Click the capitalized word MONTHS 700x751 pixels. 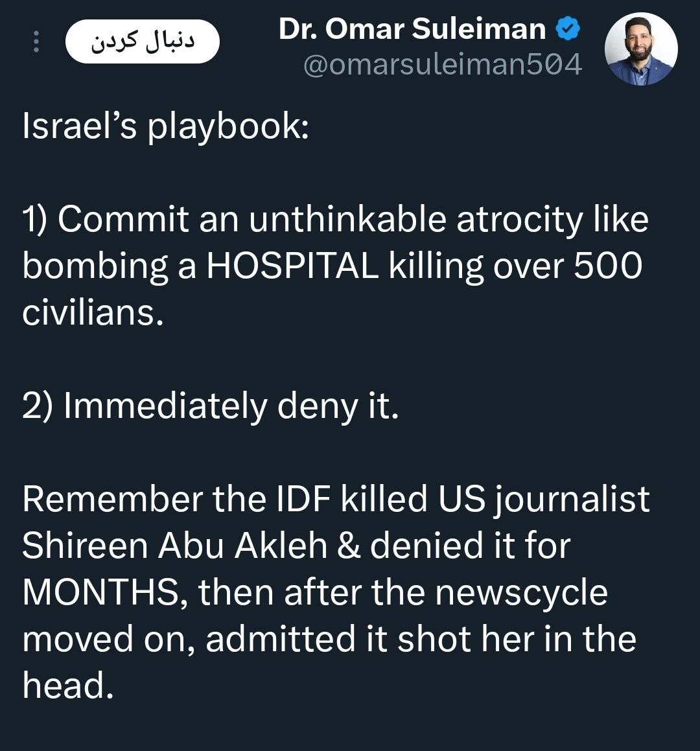pos(100,592)
